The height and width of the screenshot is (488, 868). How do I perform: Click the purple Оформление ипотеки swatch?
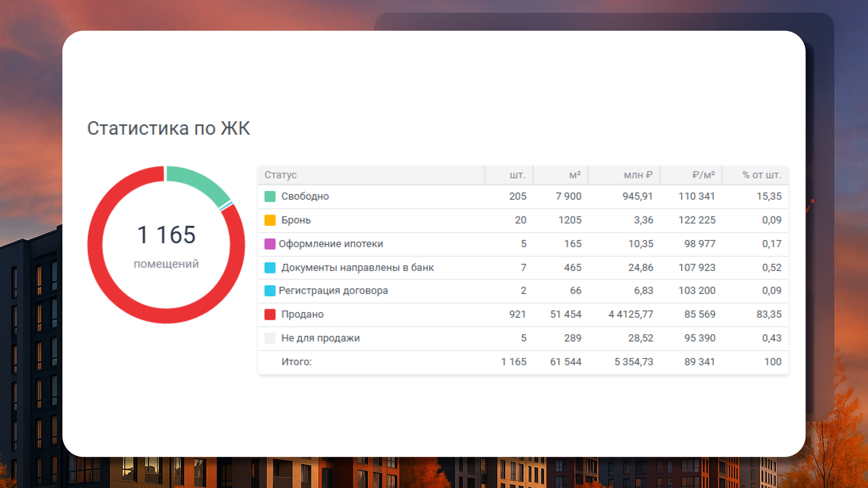(x=270, y=244)
